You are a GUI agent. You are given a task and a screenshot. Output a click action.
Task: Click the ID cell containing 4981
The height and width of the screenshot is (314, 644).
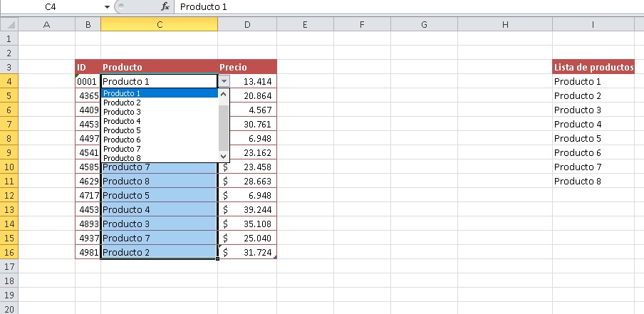[88, 252]
